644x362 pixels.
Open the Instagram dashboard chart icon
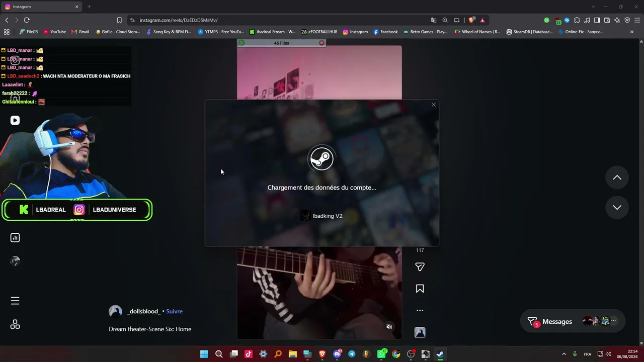coord(15,238)
